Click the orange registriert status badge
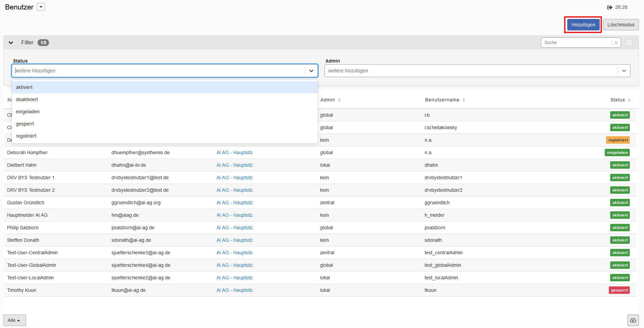Image resolution: width=644 pixels, height=328 pixels. pyautogui.click(x=618, y=140)
